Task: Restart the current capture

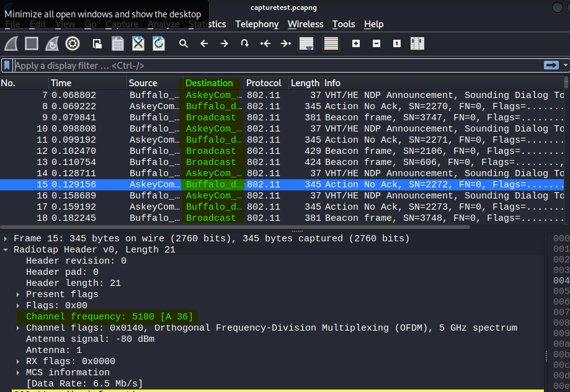Action: tap(52, 43)
